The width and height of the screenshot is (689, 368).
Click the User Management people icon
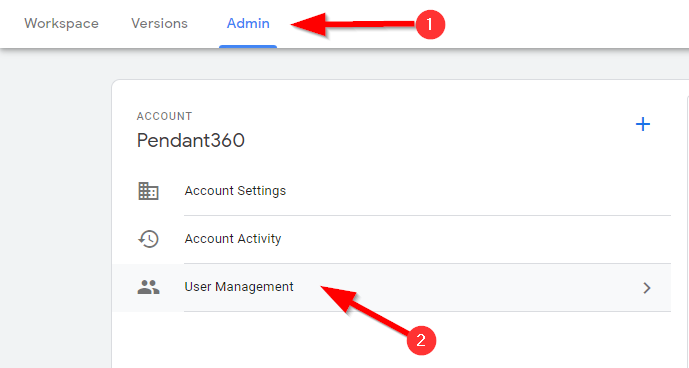(x=149, y=288)
